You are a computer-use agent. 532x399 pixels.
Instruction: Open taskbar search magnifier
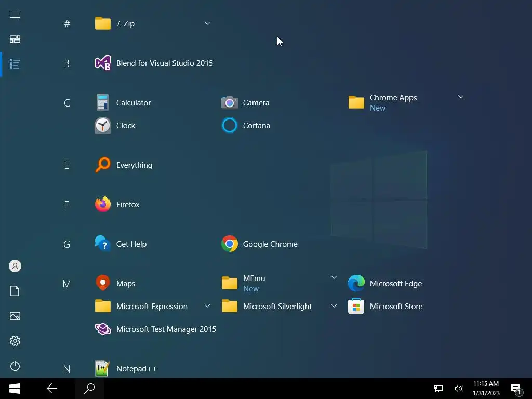[89, 389]
